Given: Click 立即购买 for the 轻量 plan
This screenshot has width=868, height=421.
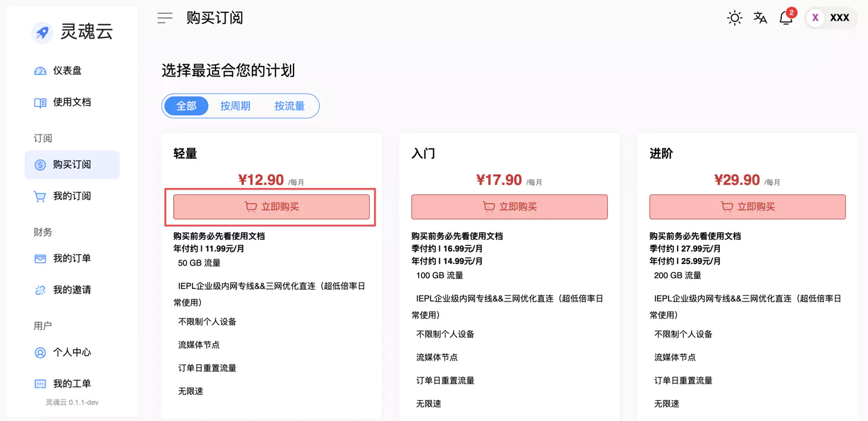Looking at the screenshot, I should pos(271,207).
